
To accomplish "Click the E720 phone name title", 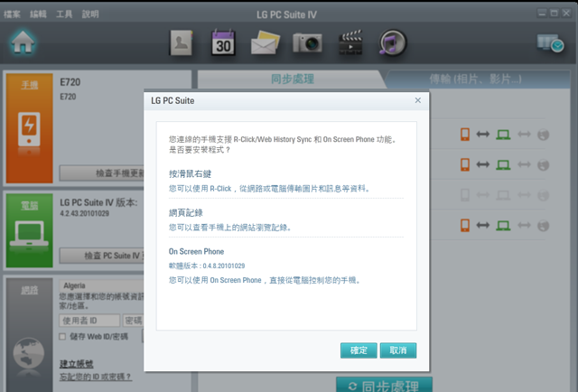I will 70,82.
